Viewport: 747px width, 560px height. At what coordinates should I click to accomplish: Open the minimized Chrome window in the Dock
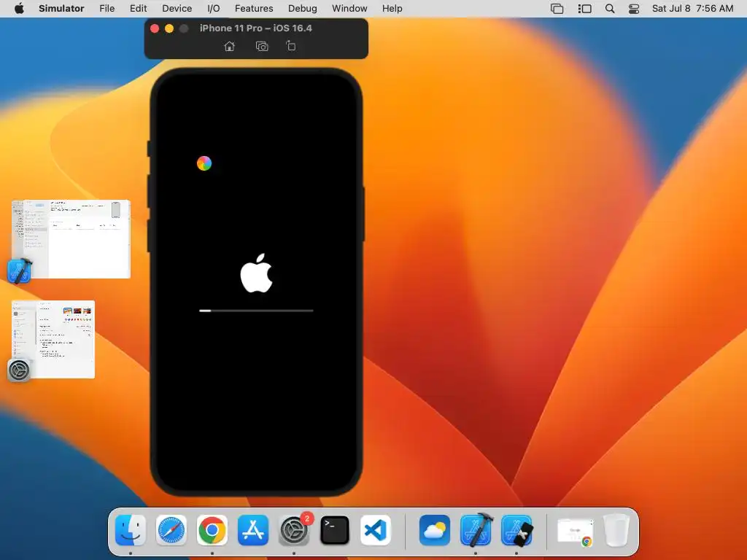click(x=576, y=532)
